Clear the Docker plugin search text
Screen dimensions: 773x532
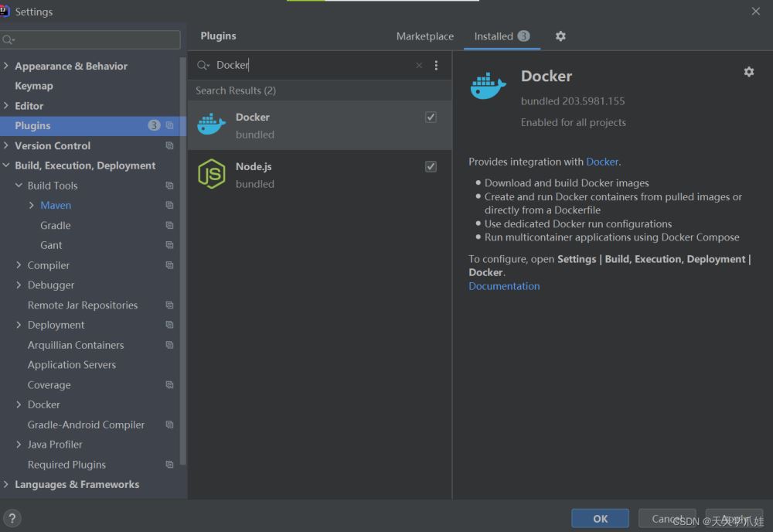[x=419, y=65]
